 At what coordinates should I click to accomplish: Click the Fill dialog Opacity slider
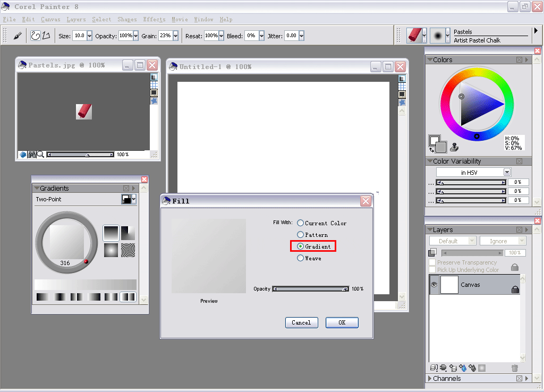(310, 289)
